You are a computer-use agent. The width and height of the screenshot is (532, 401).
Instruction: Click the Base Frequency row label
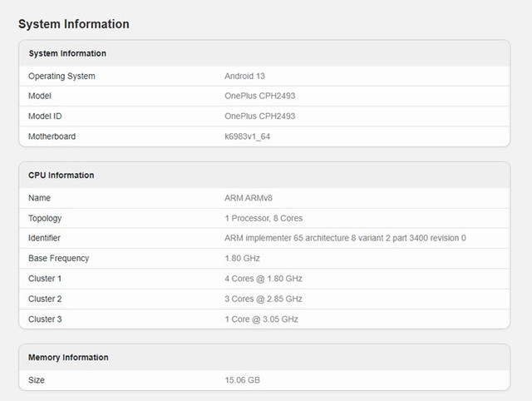(59, 259)
